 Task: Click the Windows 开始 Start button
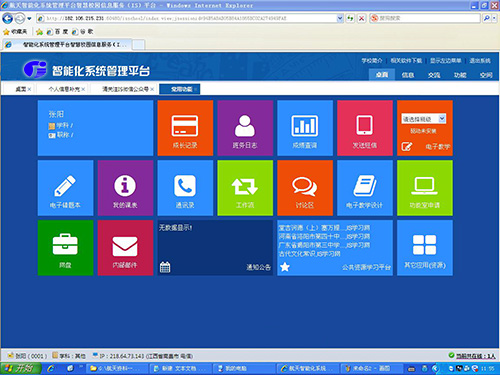coord(21,368)
